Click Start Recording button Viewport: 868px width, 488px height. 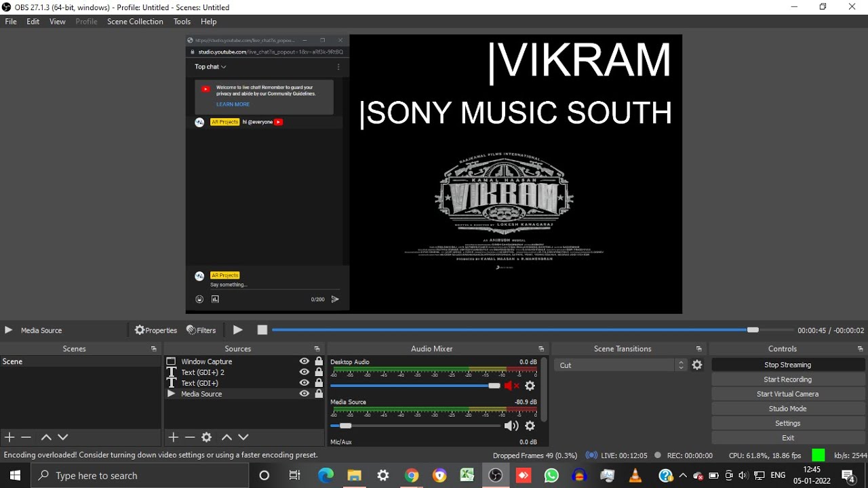(x=788, y=380)
